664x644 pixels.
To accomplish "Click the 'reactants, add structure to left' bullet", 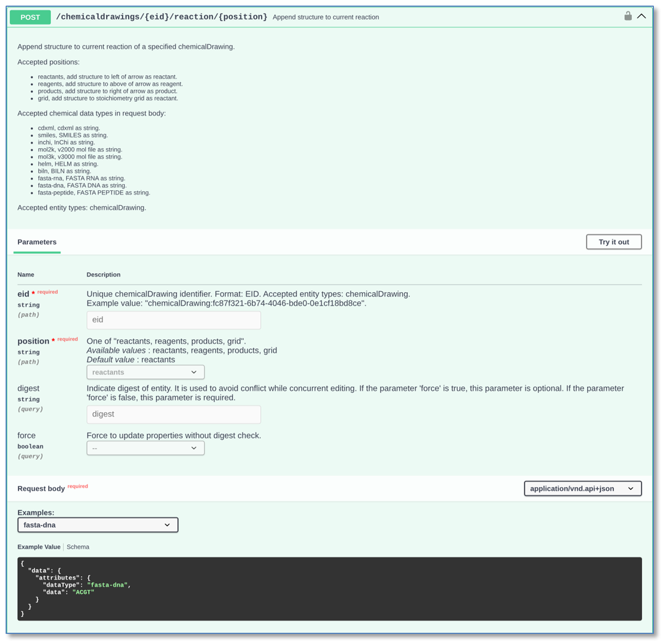I will pos(108,77).
